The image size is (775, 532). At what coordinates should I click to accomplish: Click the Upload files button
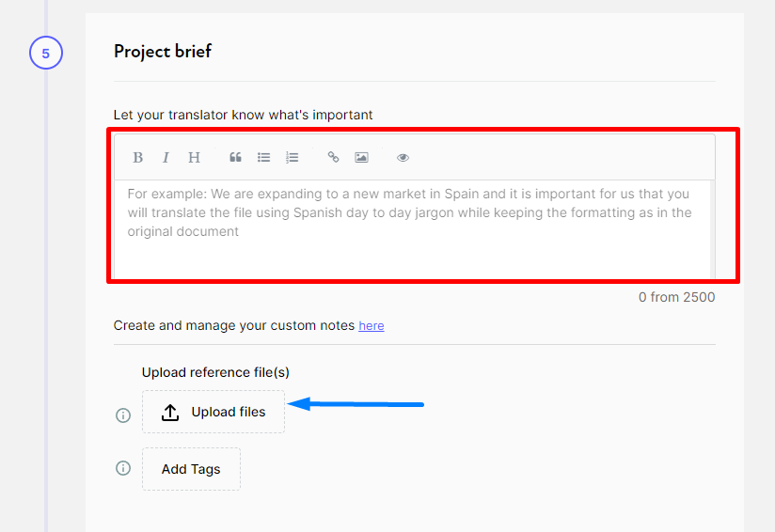(x=214, y=412)
